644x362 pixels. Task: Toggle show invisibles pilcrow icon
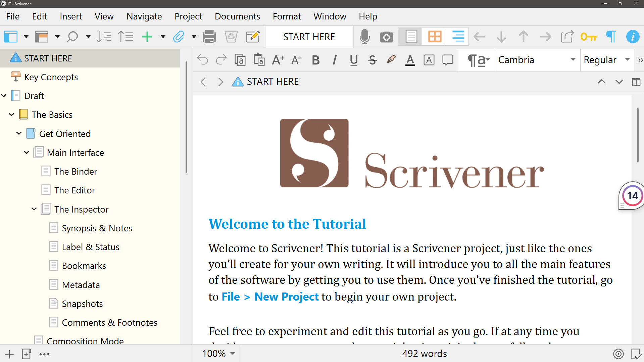611,36
